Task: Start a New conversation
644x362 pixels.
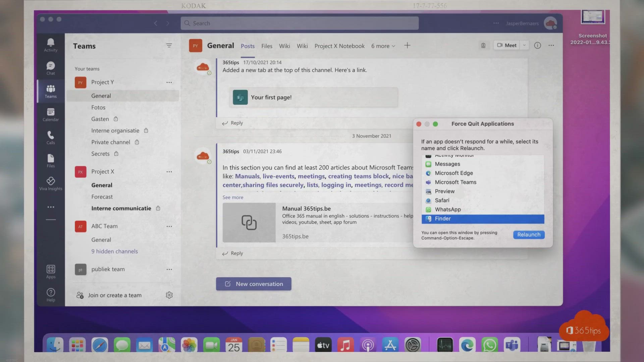Action: pos(254,284)
